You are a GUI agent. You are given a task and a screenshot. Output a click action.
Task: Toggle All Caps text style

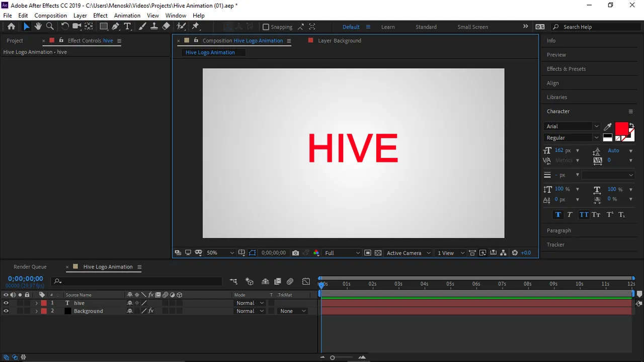coord(584,215)
